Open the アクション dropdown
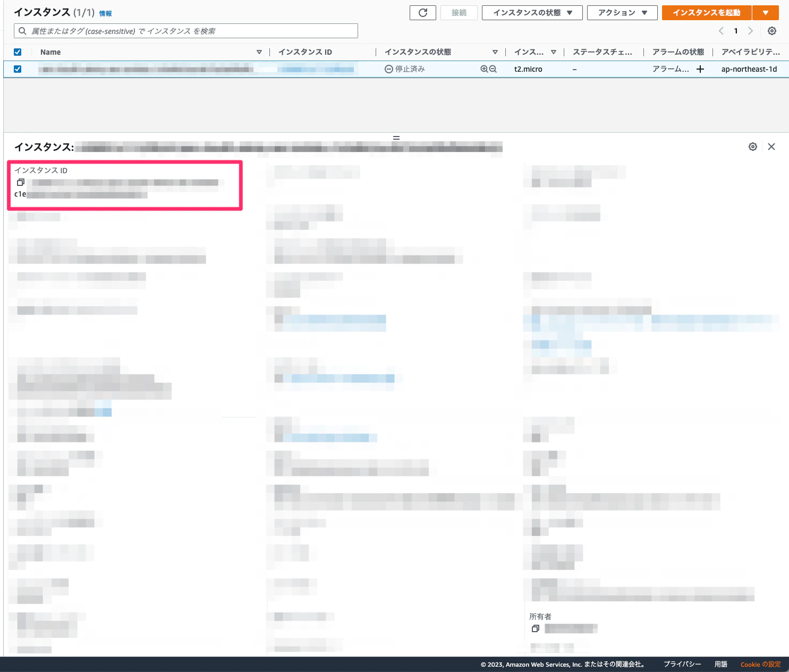 pyautogui.click(x=622, y=12)
